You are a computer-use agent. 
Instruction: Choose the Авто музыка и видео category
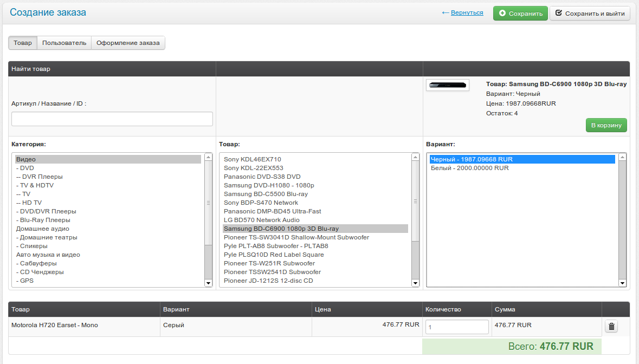108,255
